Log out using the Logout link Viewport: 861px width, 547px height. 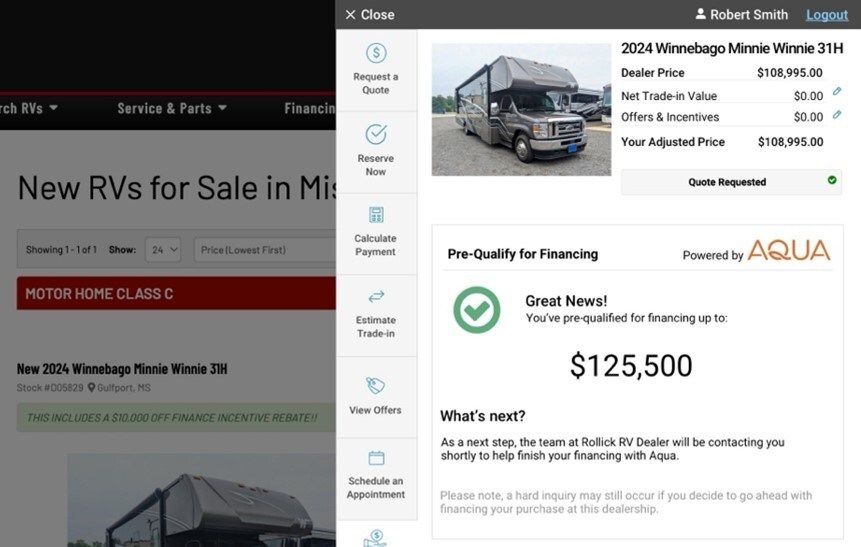[x=826, y=15]
